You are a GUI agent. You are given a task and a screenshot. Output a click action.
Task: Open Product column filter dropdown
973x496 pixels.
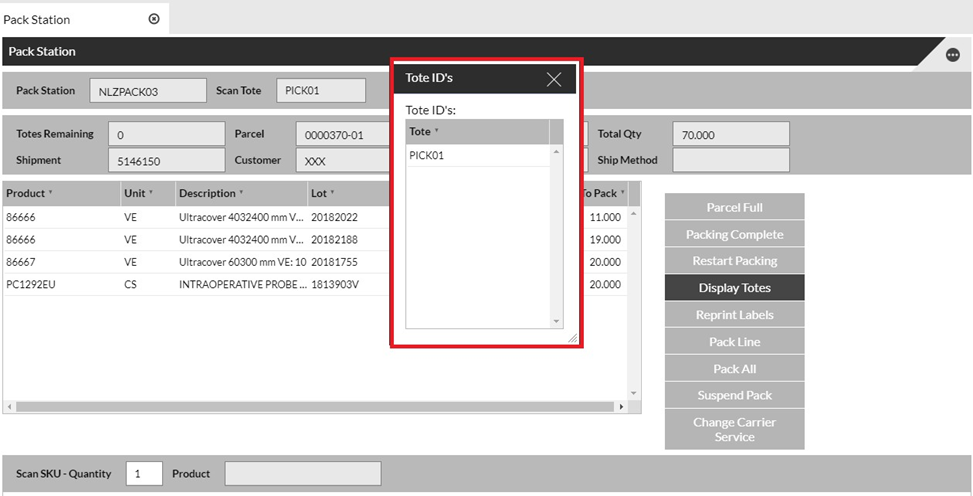tap(51, 193)
